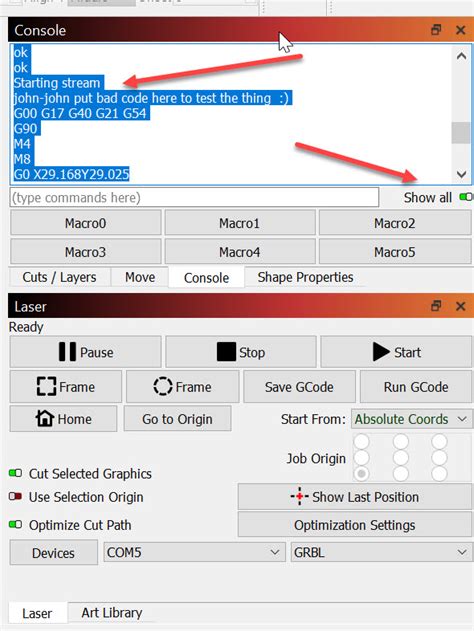Screen dimensions: 474x631
Task: Open the Start From dropdown
Action: (411, 419)
